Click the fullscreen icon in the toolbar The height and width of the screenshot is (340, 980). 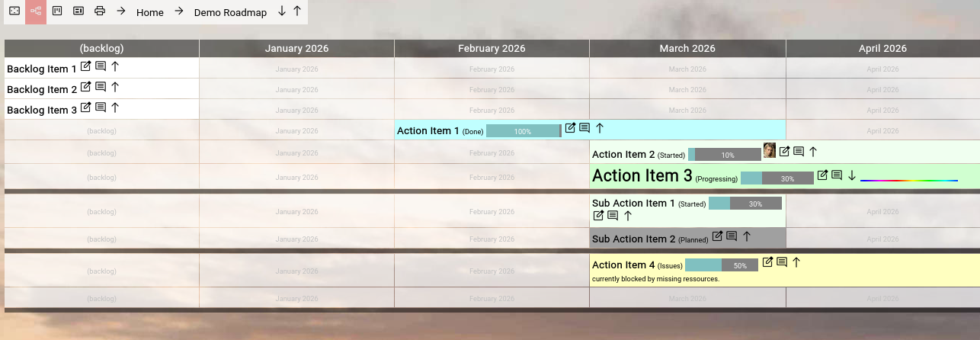click(x=14, y=11)
